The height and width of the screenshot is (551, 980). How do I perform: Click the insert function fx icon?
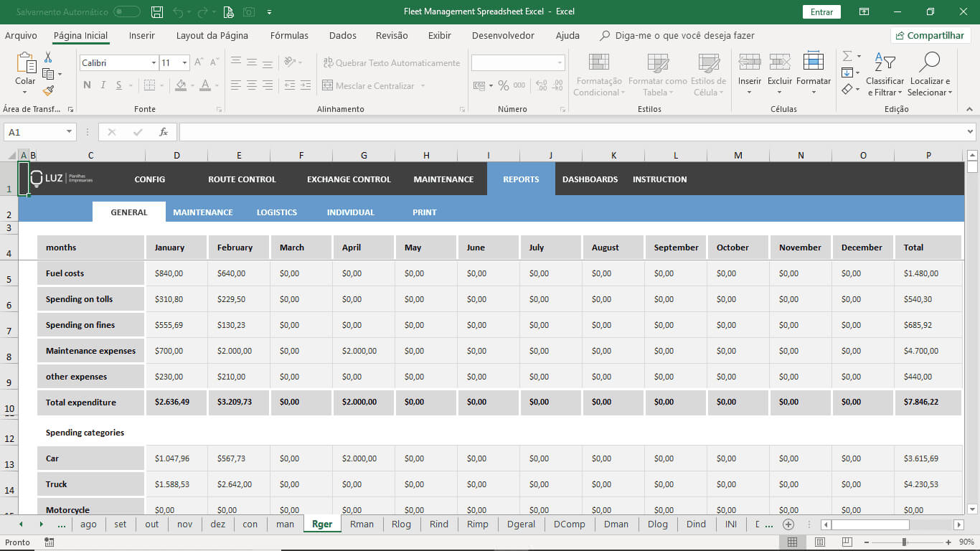point(164,132)
